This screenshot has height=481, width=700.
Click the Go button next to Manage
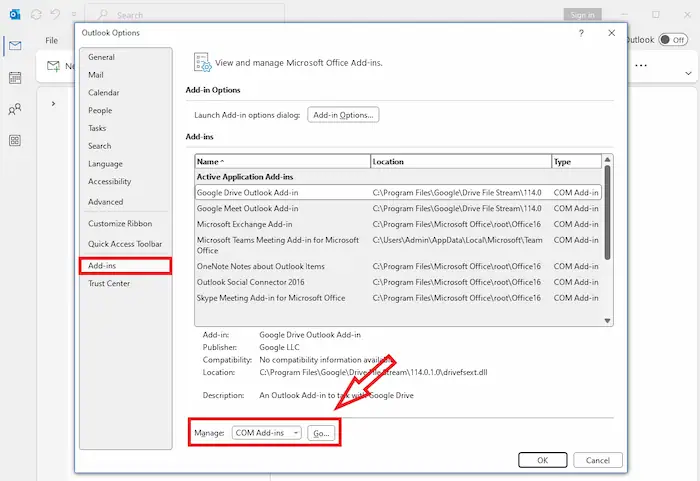[321, 433]
